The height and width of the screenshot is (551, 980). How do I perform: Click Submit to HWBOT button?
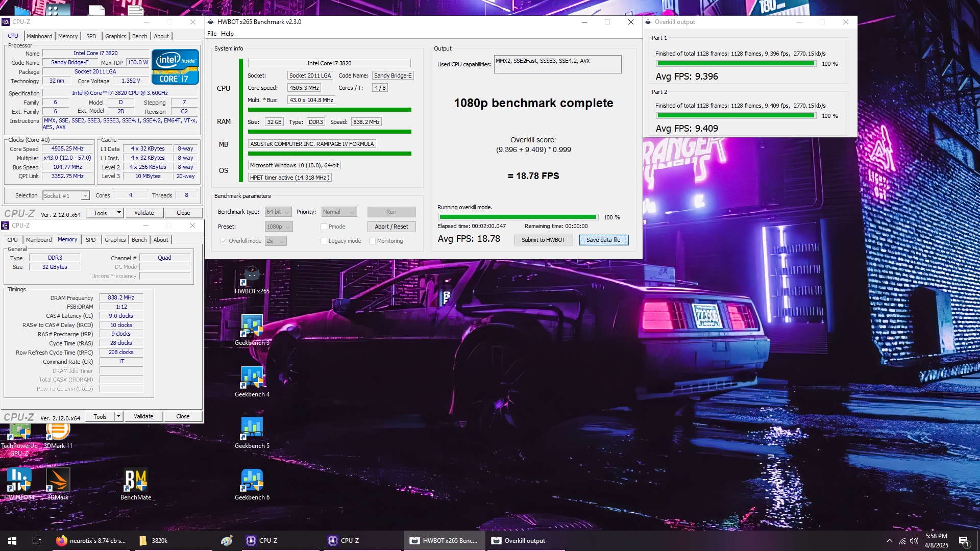[x=543, y=240]
